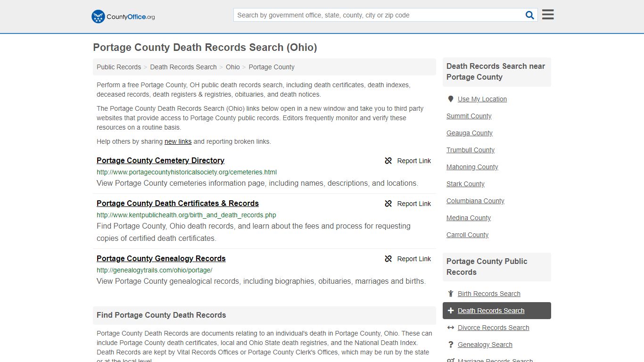Follow the 'new links' hyperlink

click(x=178, y=141)
